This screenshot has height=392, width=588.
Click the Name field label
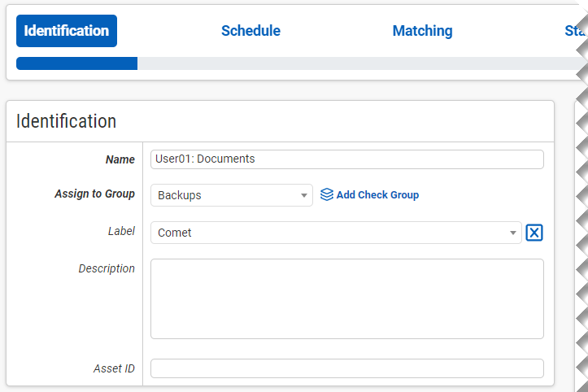pos(120,159)
